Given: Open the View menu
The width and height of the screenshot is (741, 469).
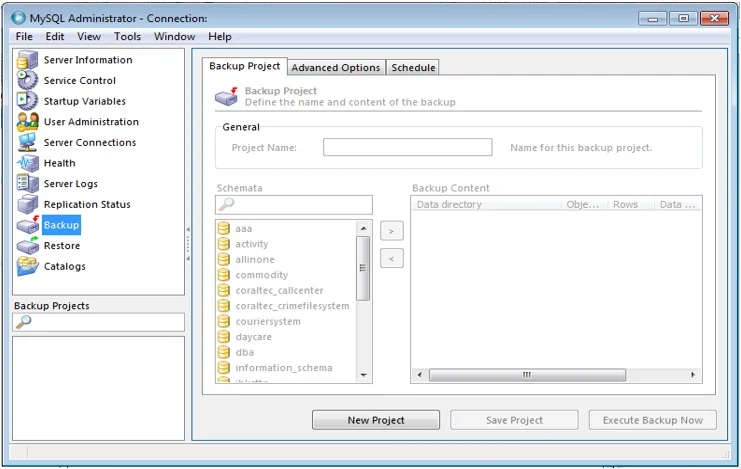Looking at the screenshot, I should pyautogui.click(x=89, y=36).
